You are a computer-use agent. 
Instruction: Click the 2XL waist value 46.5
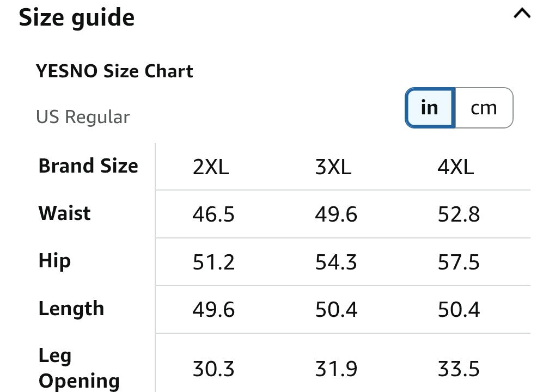(x=213, y=214)
